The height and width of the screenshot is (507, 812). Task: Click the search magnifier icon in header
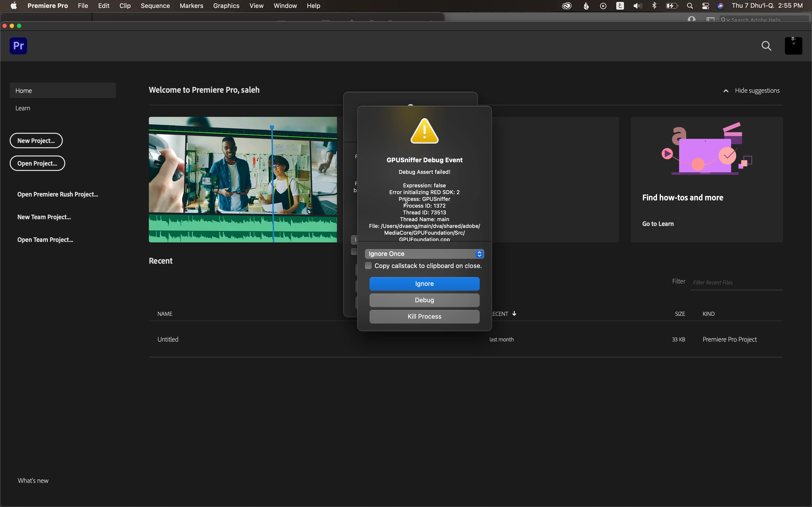pos(766,46)
